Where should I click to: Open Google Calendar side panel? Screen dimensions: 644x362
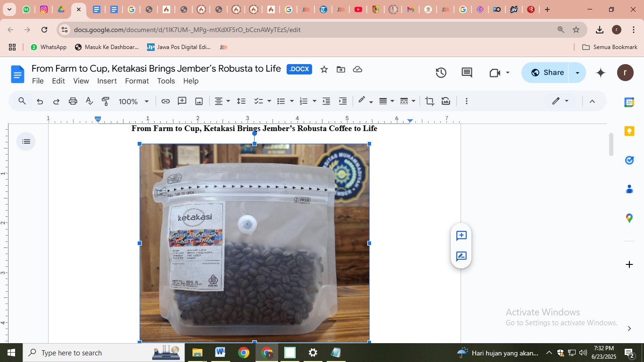pyautogui.click(x=629, y=102)
